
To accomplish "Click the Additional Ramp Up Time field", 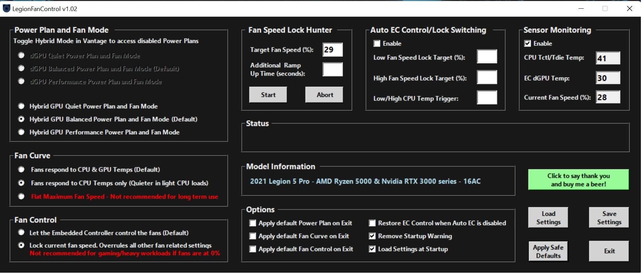I will click(x=332, y=70).
